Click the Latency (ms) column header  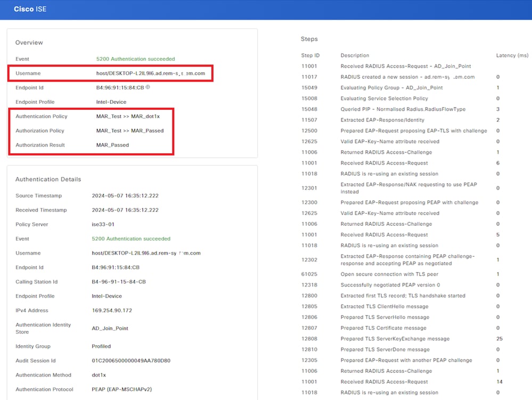[x=512, y=55]
